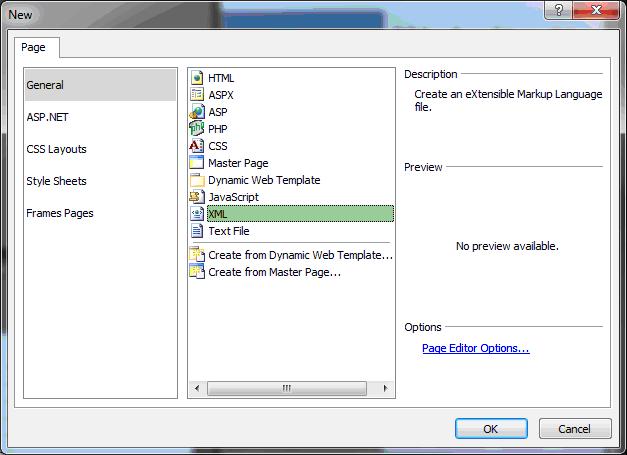Screen dimensions: 627x455
Task: Confirm with the OK button
Action: (491, 429)
